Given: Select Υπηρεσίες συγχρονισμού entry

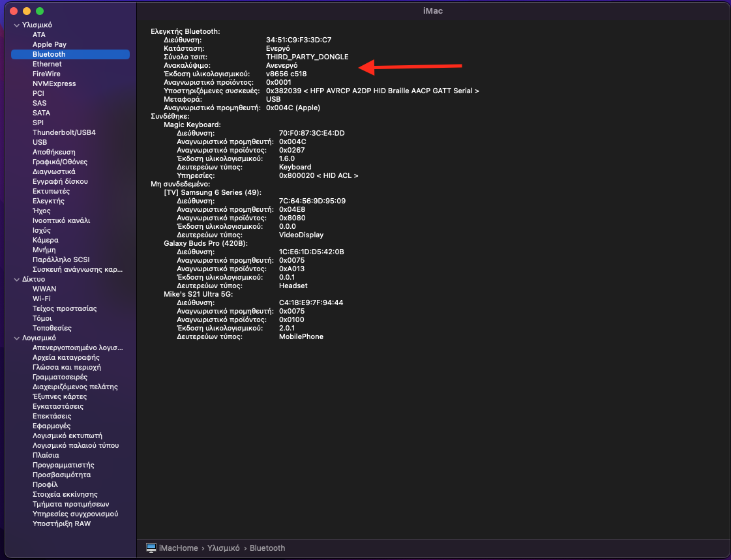Looking at the screenshot, I should tap(76, 514).
